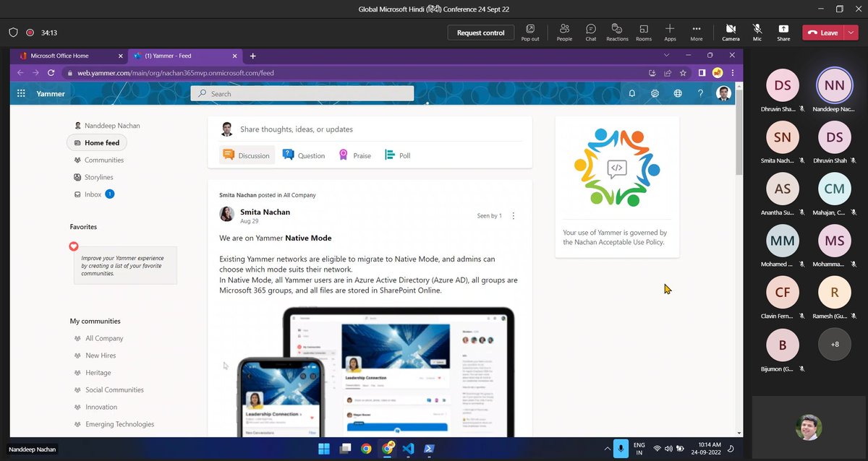Go back with browser back arrow

coord(20,72)
